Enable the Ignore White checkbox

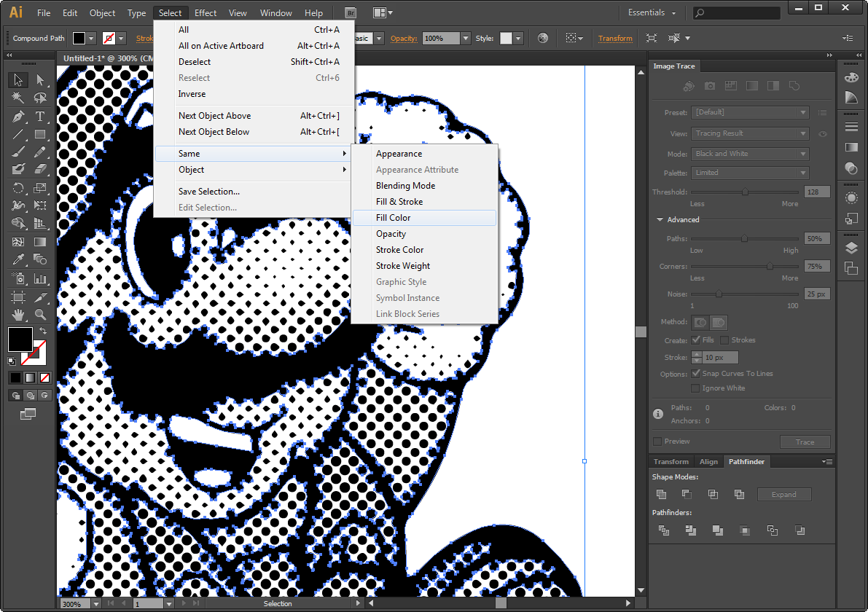point(696,388)
